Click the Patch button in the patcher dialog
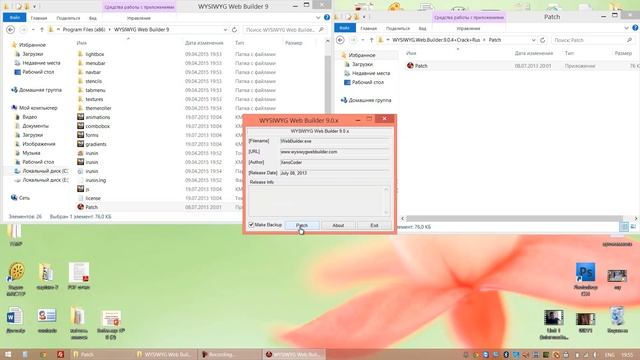640x360 pixels. tap(302, 225)
